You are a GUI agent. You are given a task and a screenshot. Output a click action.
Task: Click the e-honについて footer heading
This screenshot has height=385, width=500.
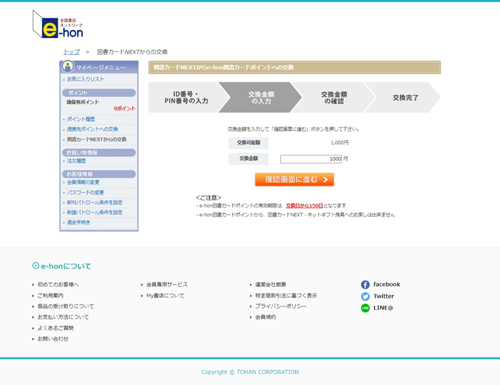[66, 266]
